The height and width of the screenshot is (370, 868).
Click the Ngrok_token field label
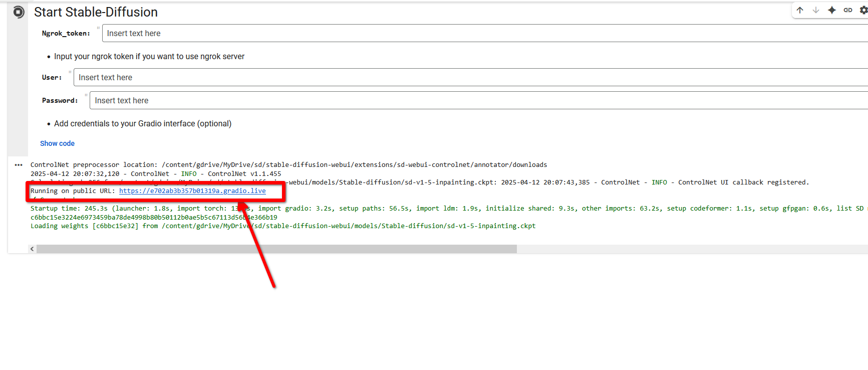[x=66, y=34]
